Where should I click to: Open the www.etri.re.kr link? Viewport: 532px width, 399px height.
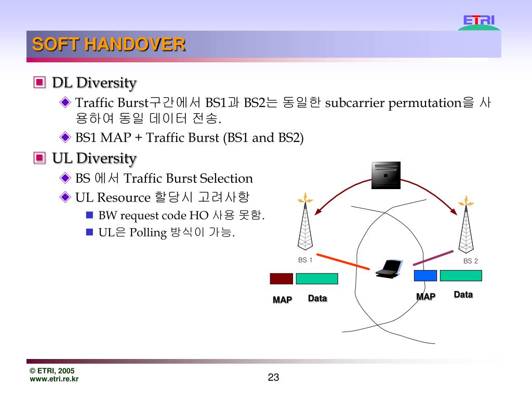[54, 379]
